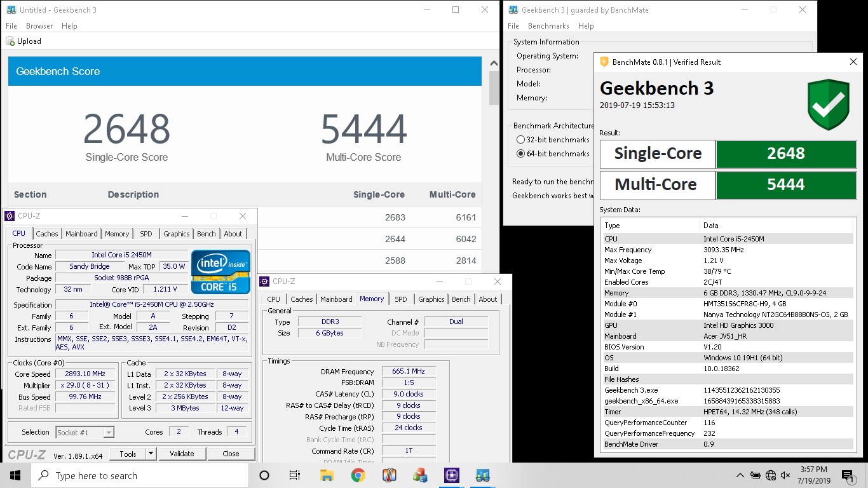Screen dimensions: 868x488
Task: Open File menu in BenchMate-guarded Geekbench window
Action: 513,26
